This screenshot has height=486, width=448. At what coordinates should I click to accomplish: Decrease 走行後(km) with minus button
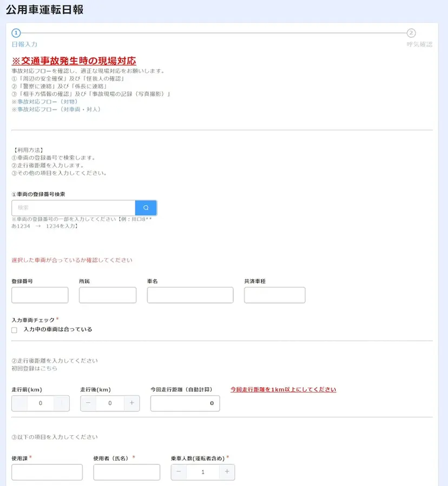click(x=88, y=403)
